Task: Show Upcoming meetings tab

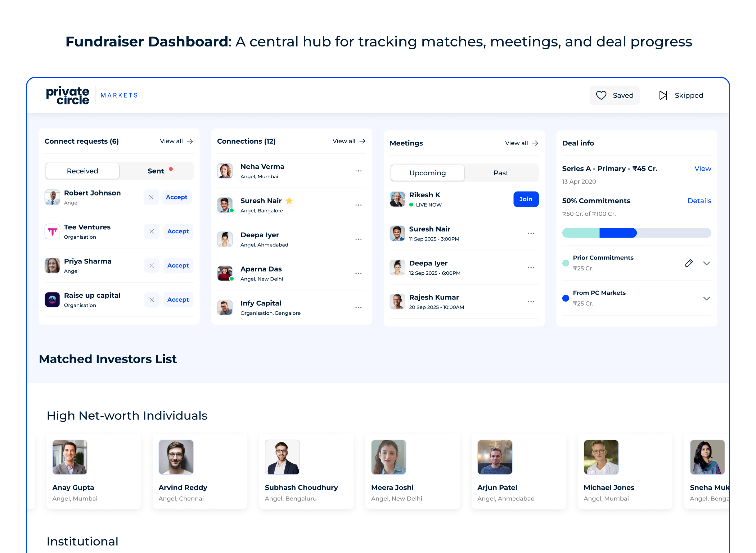Action: (x=427, y=173)
